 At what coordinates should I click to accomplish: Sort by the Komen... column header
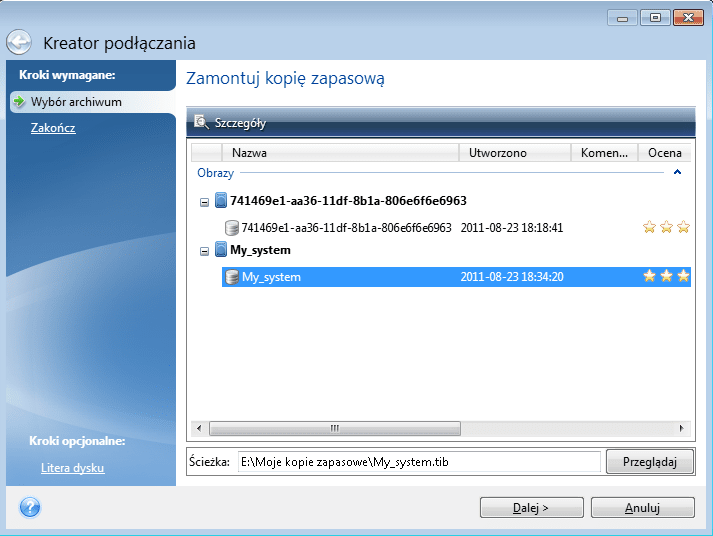pyautogui.click(x=604, y=153)
